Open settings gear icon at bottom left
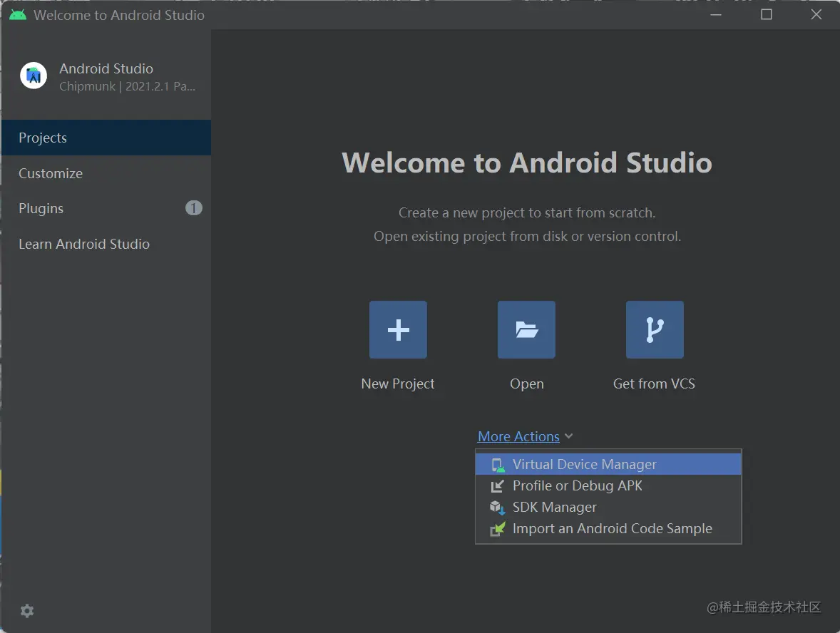Image resolution: width=840 pixels, height=633 pixels. (x=27, y=611)
